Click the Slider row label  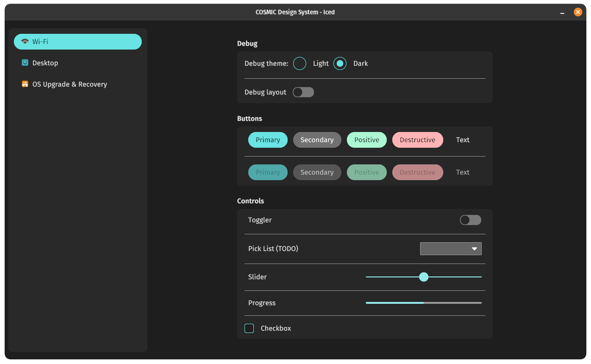coord(258,277)
